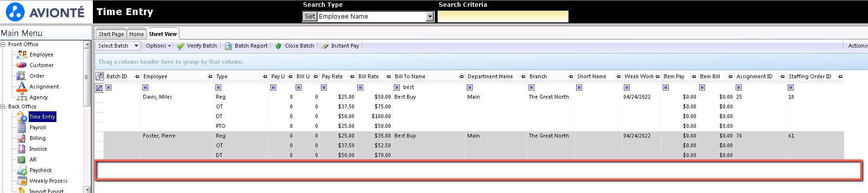Pin the Type column
Image resolution: width=868 pixels, height=193 pixels.
pyautogui.click(x=265, y=77)
